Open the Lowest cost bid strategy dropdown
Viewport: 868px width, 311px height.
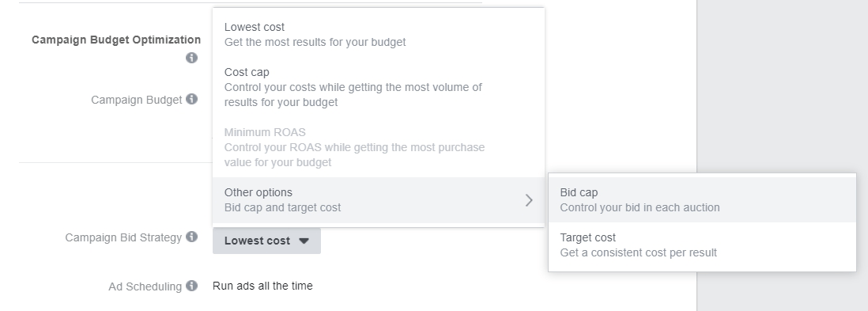[266, 241]
